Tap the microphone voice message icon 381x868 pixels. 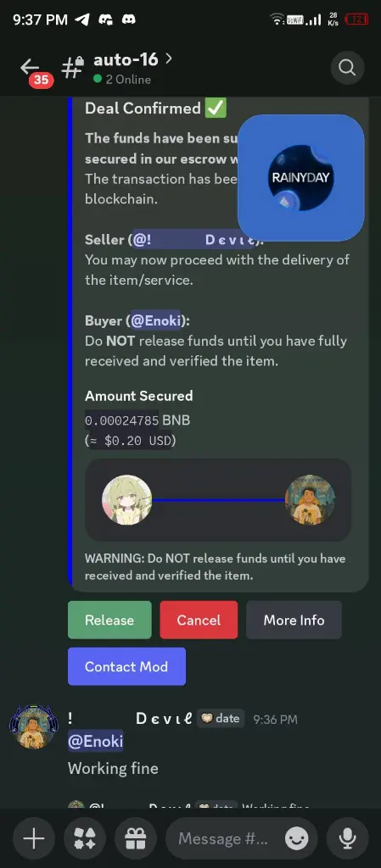coord(347,838)
